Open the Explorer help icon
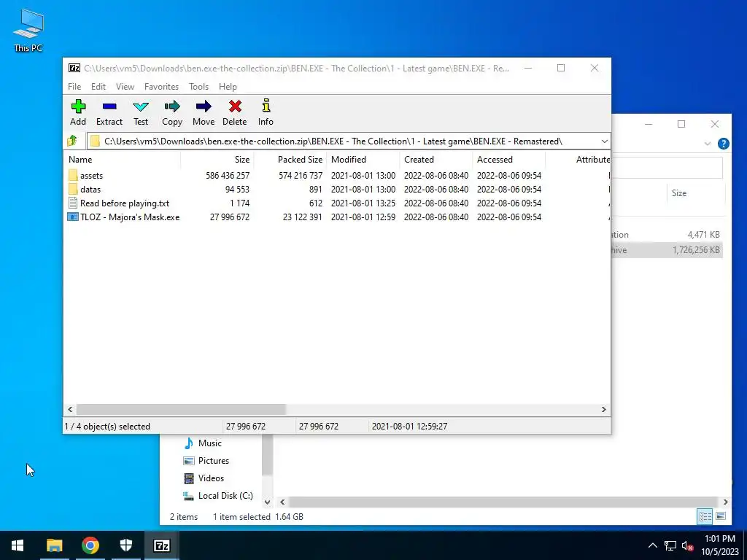Screen dimensions: 747x560 point(723,144)
